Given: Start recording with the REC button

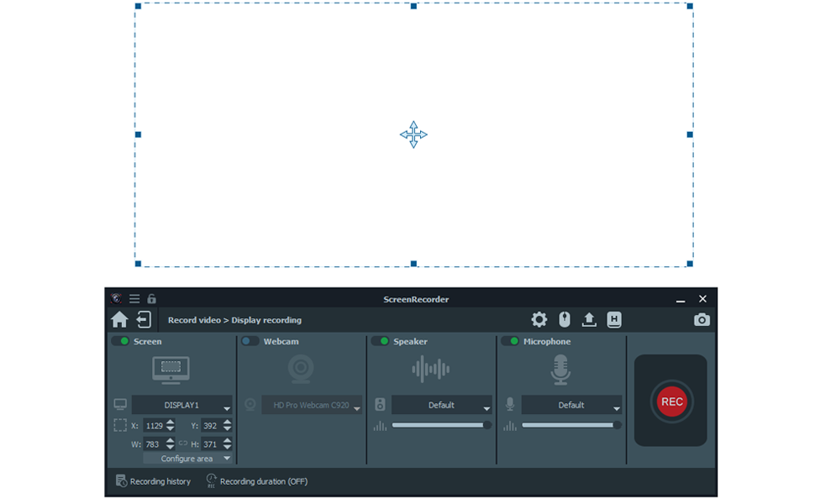Looking at the screenshot, I should (x=671, y=402).
